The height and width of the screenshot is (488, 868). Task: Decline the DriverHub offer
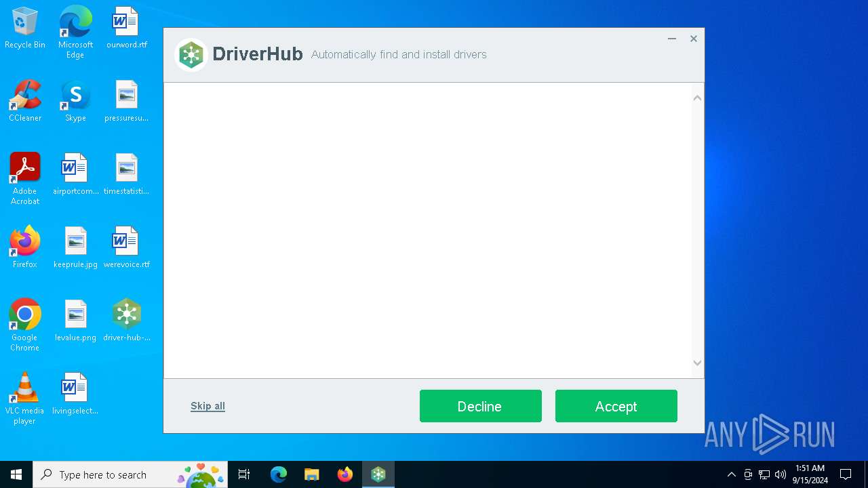pyautogui.click(x=480, y=406)
